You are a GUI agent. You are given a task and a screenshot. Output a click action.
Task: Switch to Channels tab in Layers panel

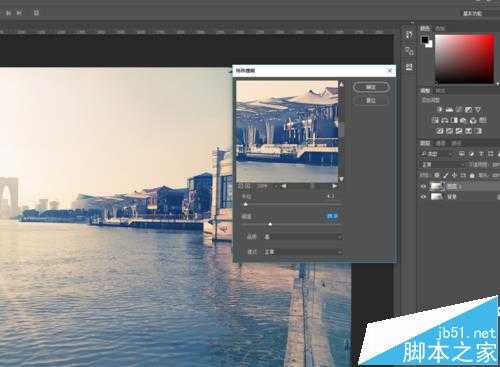(x=440, y=143)
